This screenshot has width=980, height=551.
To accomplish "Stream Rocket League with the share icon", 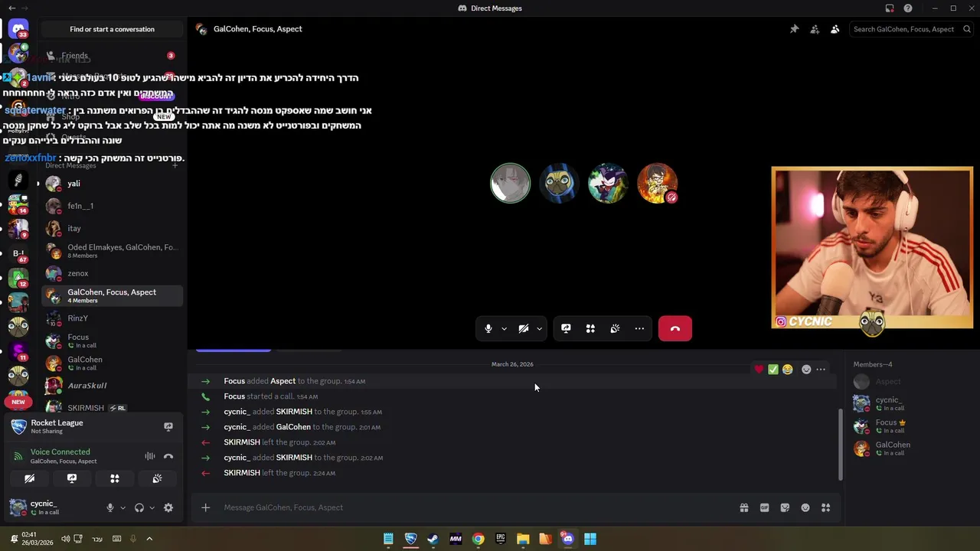I will coord(168,426).
